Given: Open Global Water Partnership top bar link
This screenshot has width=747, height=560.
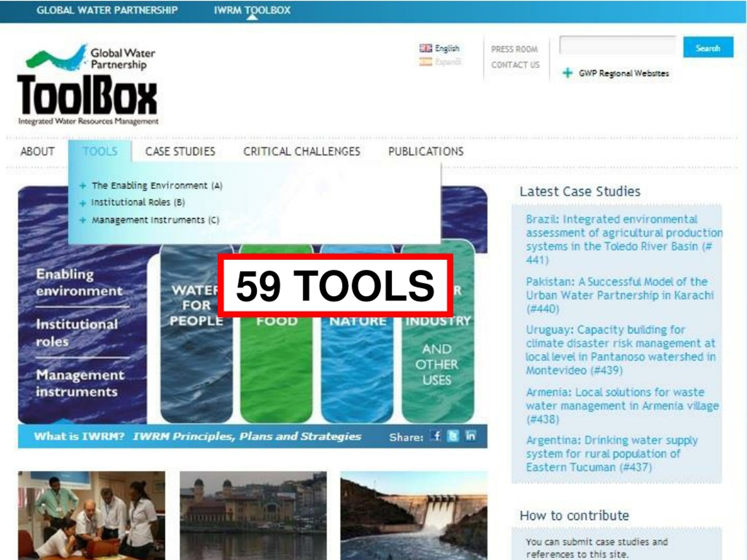Looking at the screenshot, I should (x=107, y=10).
